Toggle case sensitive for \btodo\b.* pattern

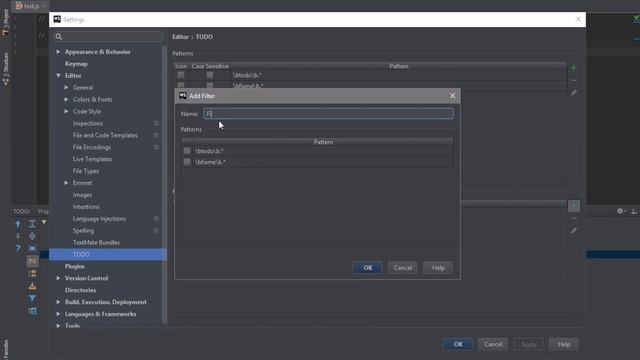[x=209, y=75]
